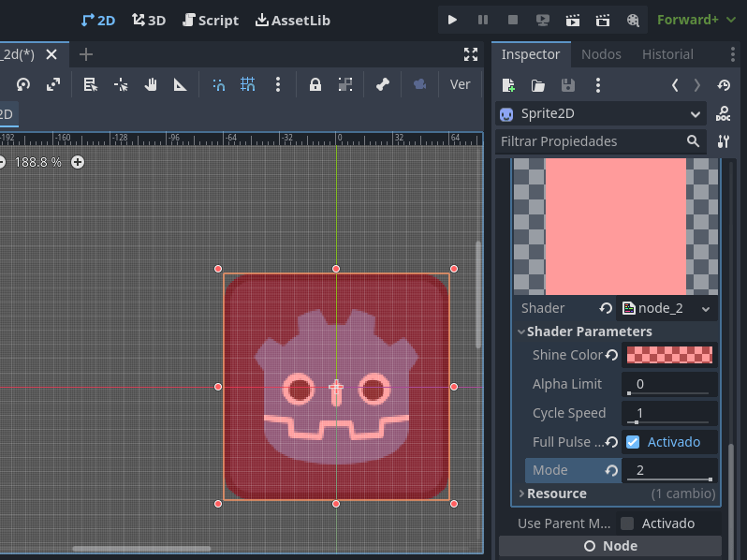Screen dimensions: 747x560
Task: Pause the running project
Action: pyautogui.click(x=483, y=20)
